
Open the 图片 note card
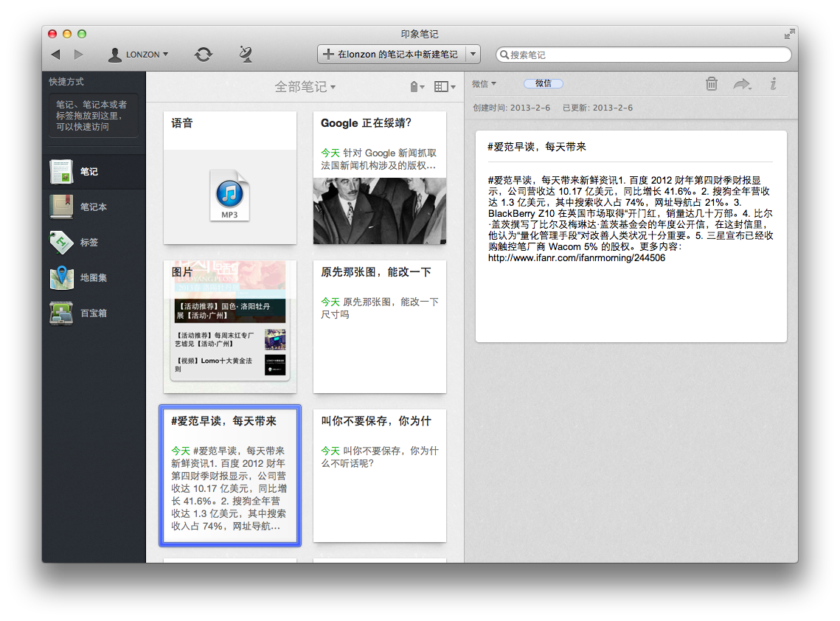coord(230,327)
